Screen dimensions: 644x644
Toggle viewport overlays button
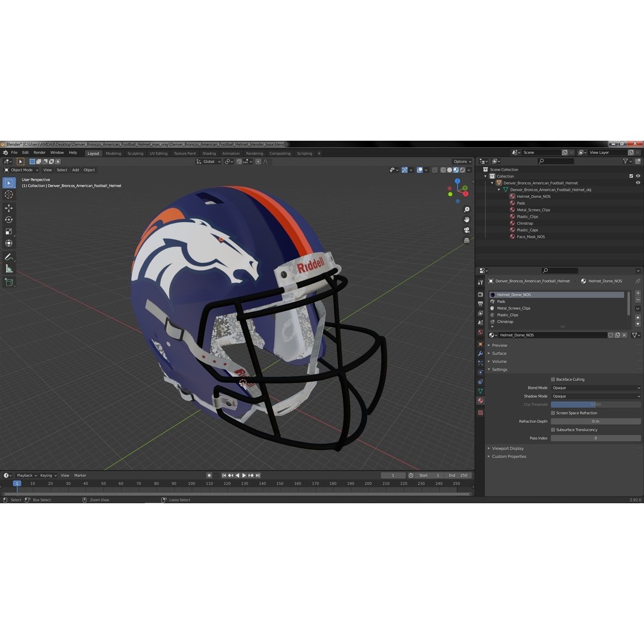click(420, 170)
